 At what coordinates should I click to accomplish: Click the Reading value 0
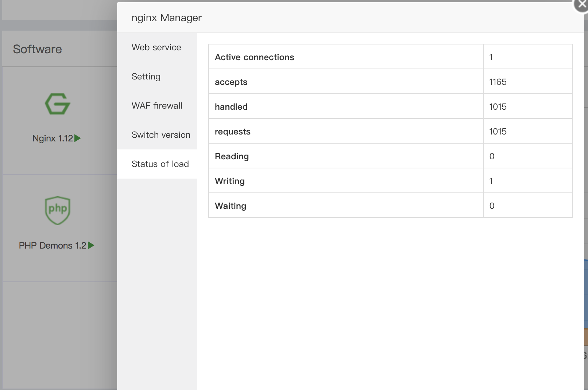492,156
